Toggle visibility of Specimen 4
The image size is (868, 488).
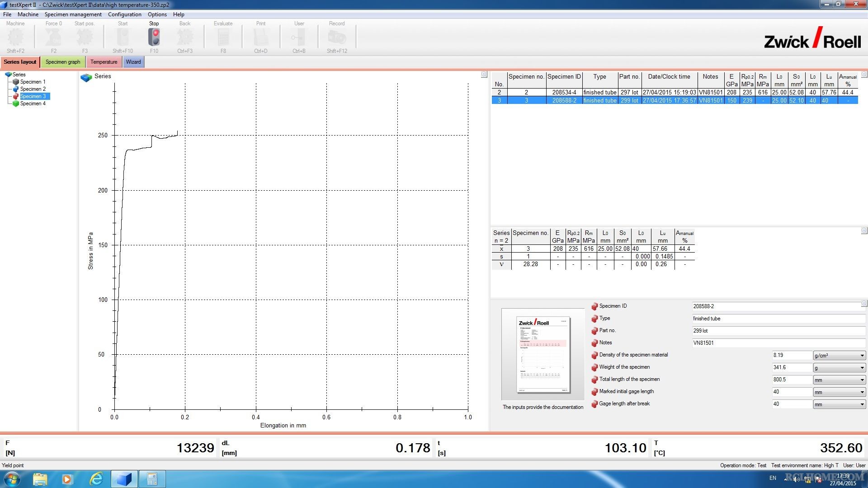tap(15, 103)
